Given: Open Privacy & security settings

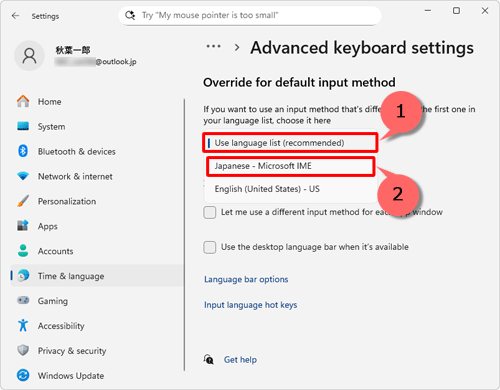Looking at the screenshot, I should (x=97, y=350).
